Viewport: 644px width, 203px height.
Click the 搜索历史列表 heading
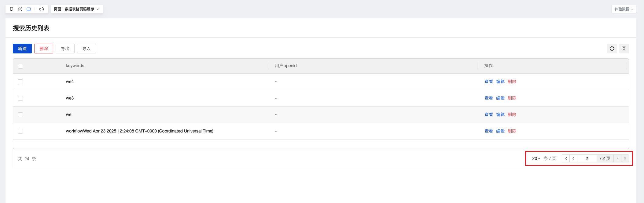31,28
